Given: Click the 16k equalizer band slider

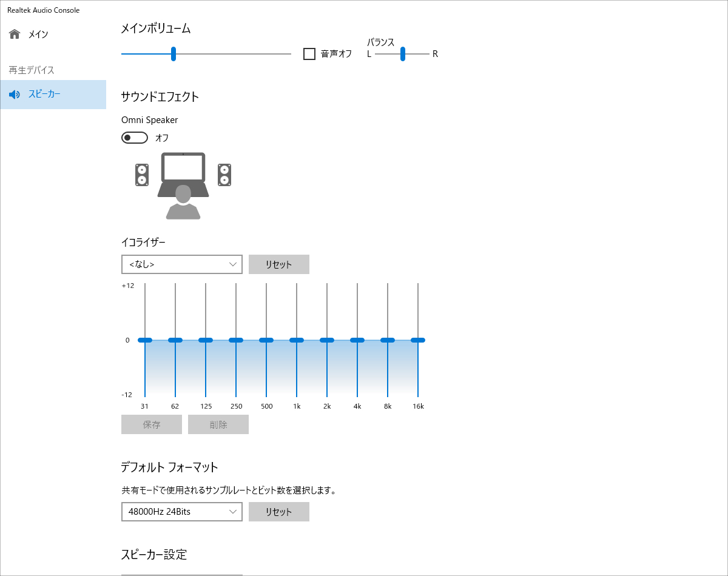Looking at the screenshot, I should pos(418,340).
